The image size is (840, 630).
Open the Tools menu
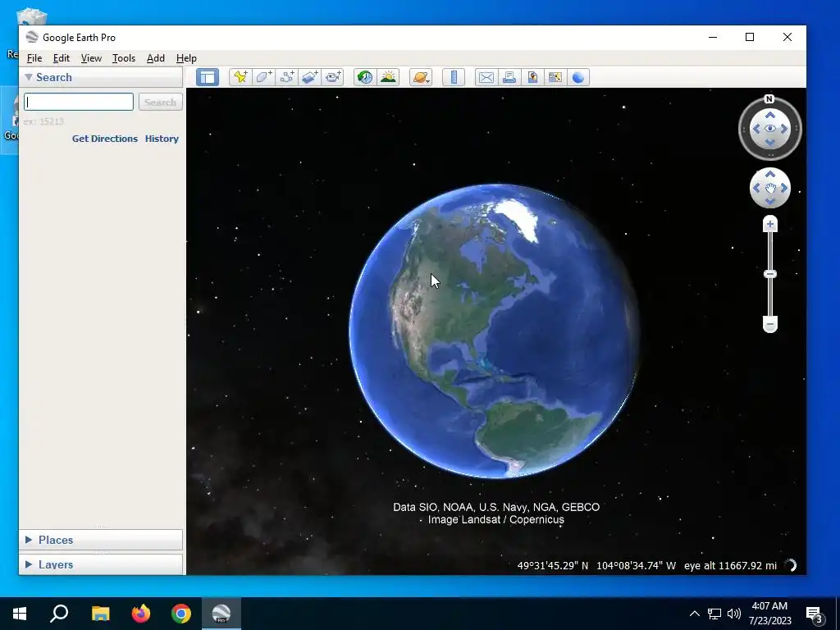[x=124, y=58]
